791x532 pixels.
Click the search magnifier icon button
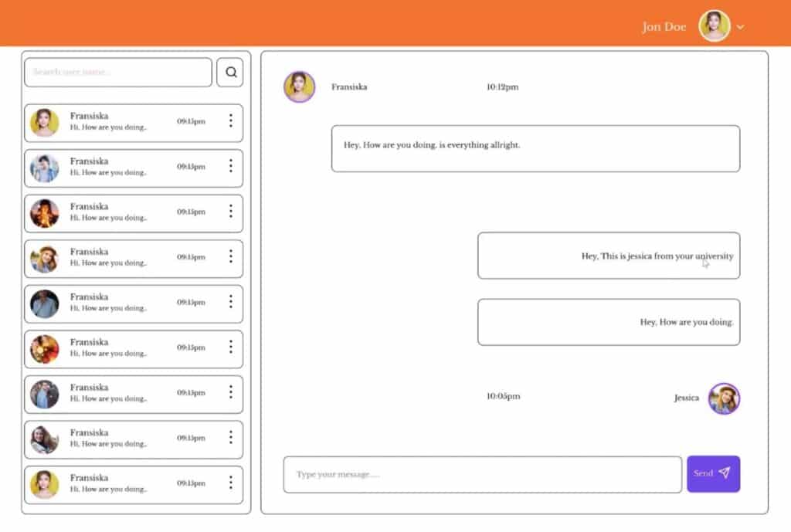pos(229,73)
